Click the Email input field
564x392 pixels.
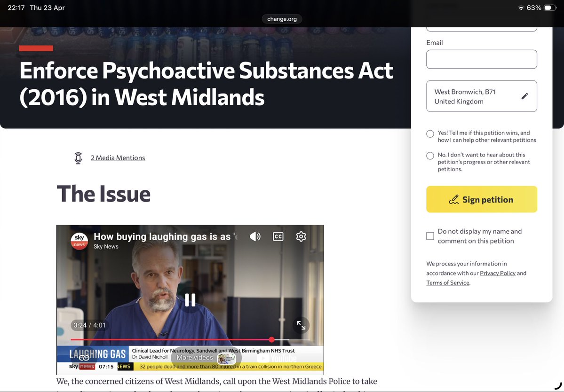coord(481,59)
